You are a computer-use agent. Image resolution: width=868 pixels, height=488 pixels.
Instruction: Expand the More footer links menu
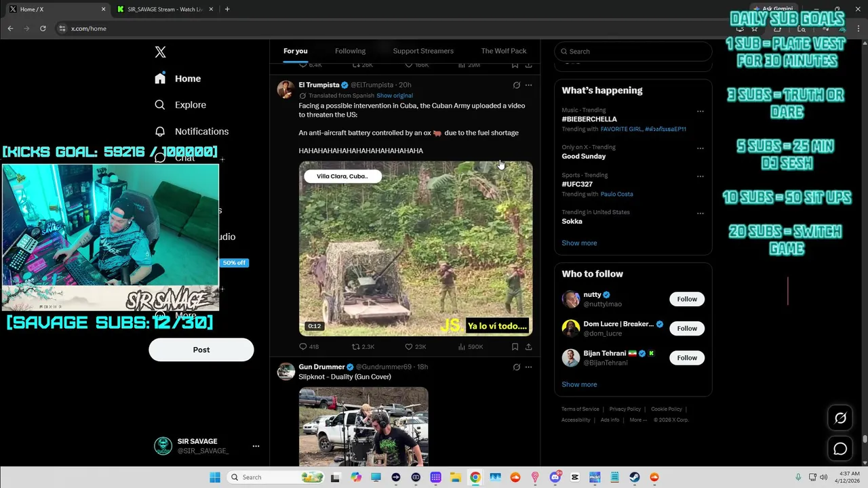pos(638,420)
